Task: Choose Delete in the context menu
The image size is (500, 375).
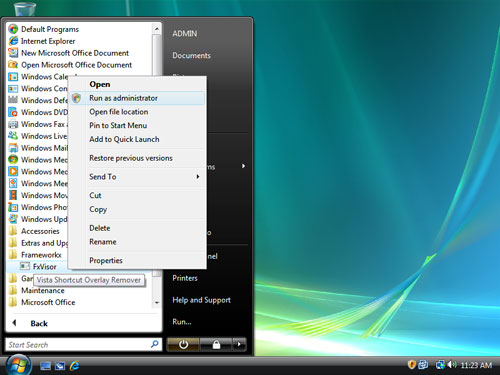Action: click(x=137, y=228)
